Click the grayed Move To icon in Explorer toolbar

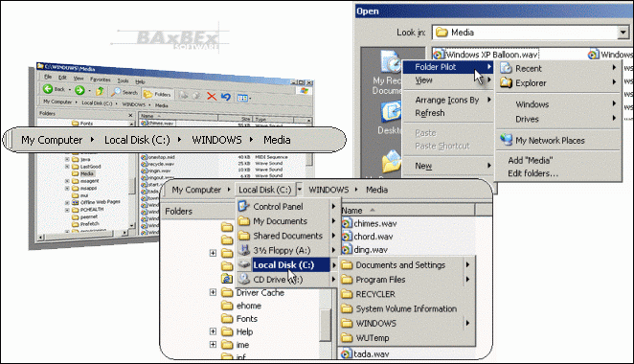pos(184,95)
